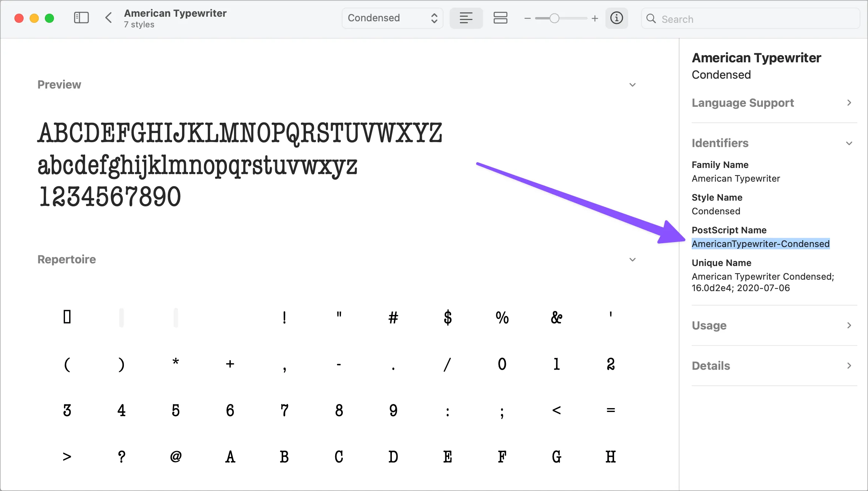Open the Details section
The width and height of the screenshot is (868, 491).
849,366
